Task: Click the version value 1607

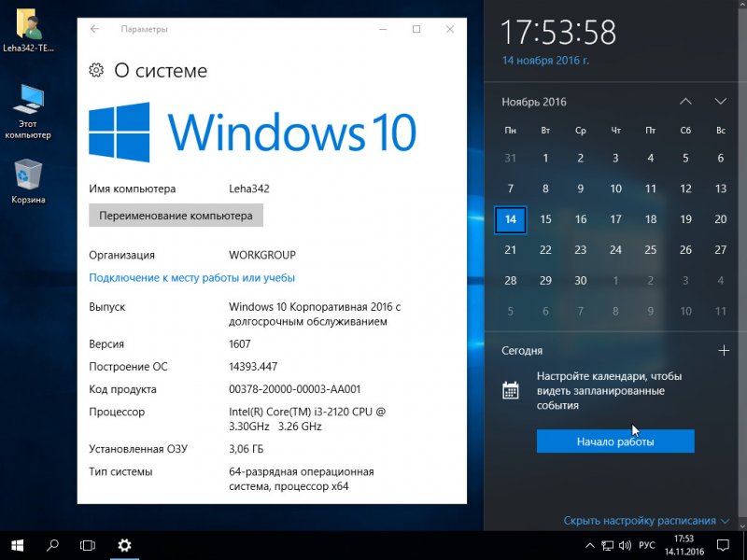Action: coord(240,343)
